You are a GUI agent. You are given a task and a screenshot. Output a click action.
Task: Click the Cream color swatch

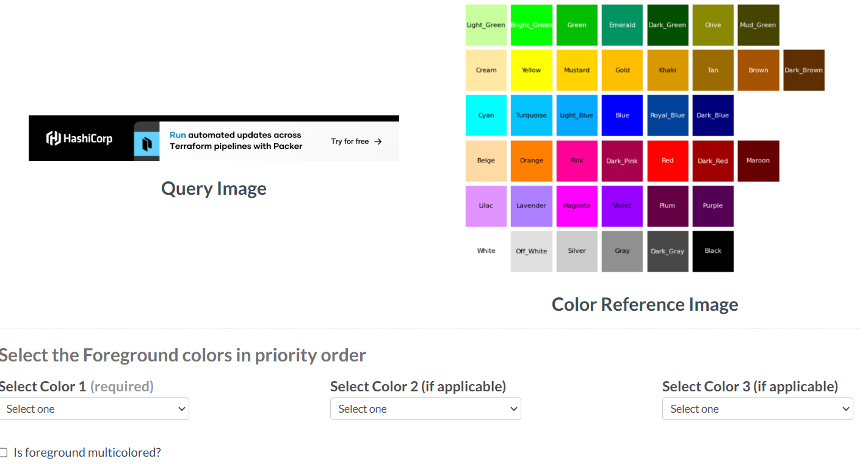coord(486,70)
